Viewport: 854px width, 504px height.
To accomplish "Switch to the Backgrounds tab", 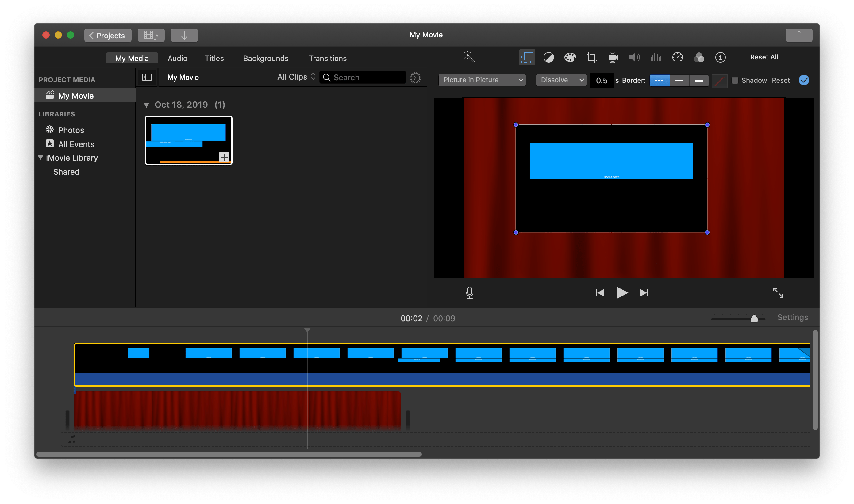I will [x=265, y=58].
